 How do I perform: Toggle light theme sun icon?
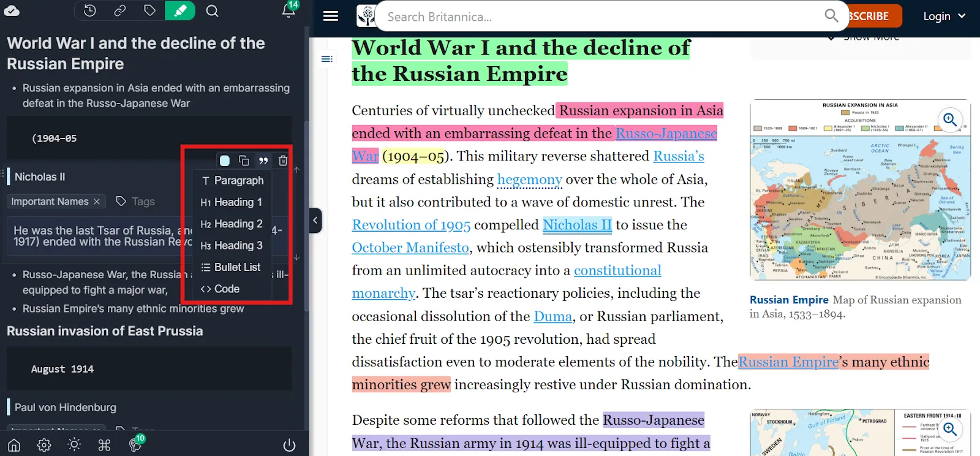(74, 445)
